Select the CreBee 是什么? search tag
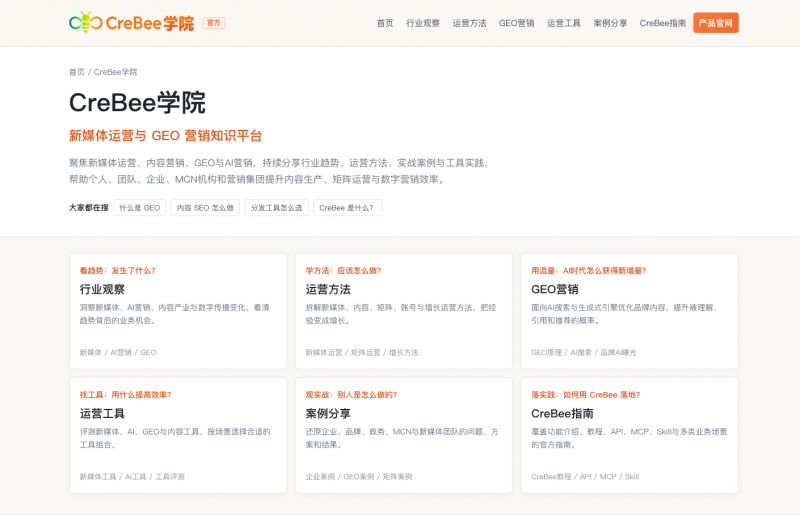The image size is (800, 515). (x=347, y=208)
